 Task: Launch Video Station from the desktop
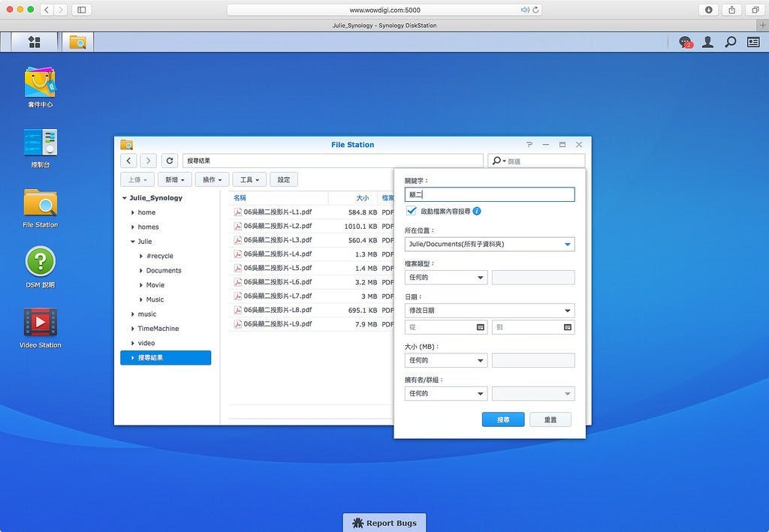point(40,323)
